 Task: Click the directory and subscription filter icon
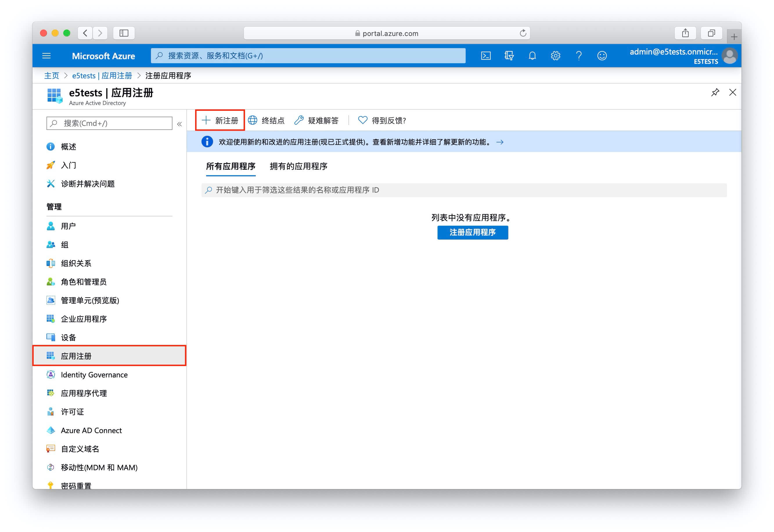(509, 56)
